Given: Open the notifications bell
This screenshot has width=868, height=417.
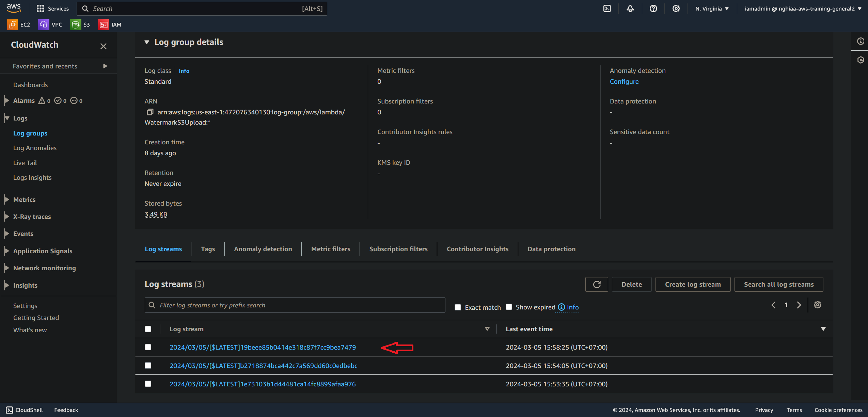Looking at the screenshot, I should 630,9.
